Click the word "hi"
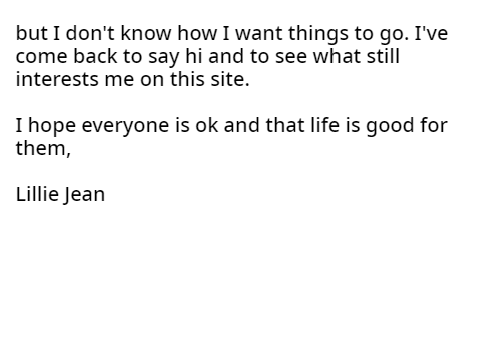The image size is (480, 360). 193,56
